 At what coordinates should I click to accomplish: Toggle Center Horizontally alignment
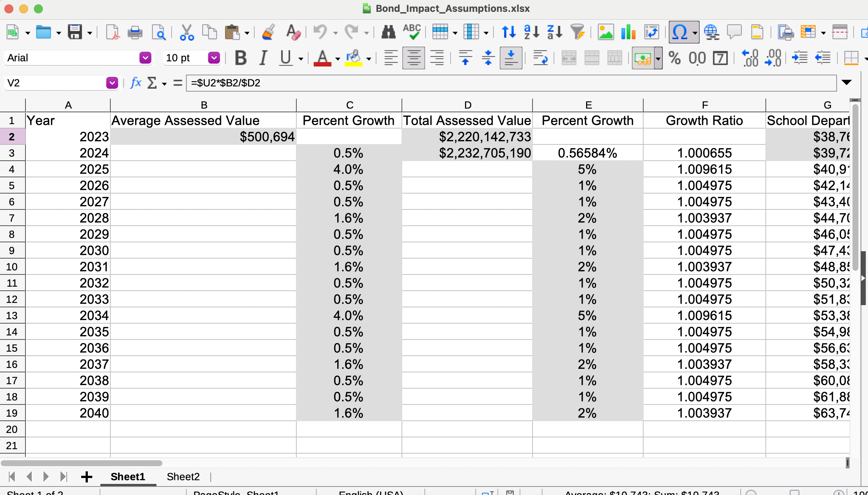[413, 58]
